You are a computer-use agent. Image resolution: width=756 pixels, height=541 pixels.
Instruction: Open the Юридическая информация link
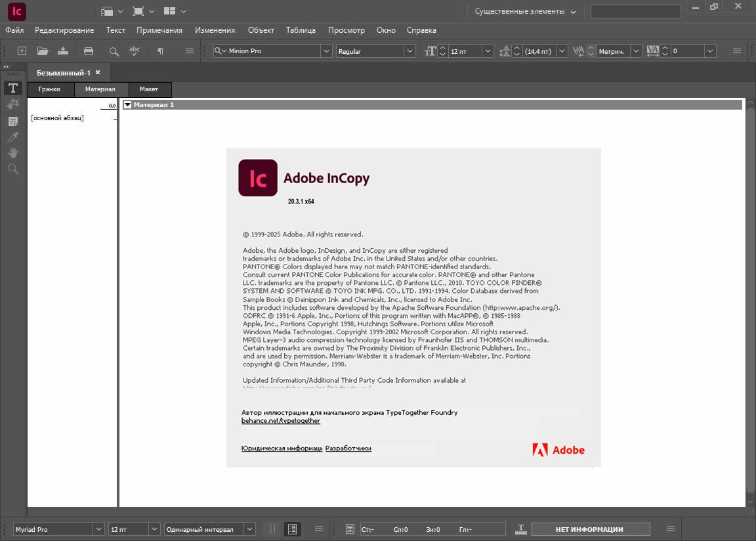[x=282, y=448]
